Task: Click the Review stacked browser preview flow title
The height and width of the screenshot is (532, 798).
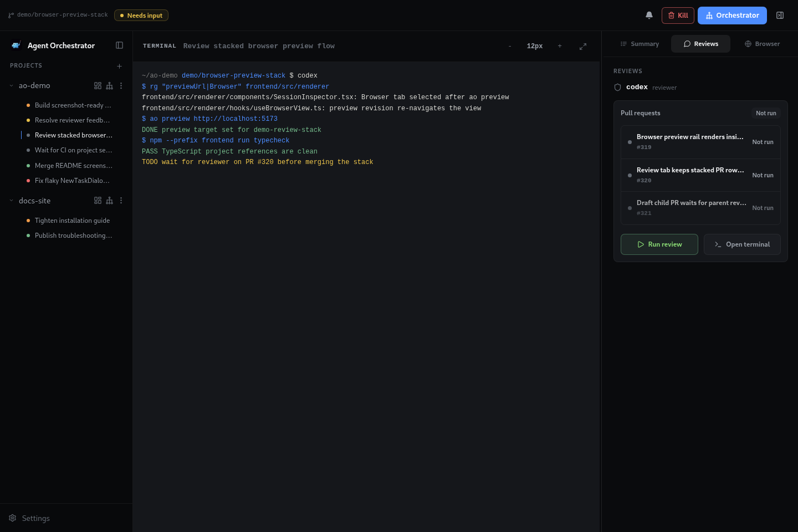Action: click(259, 46)
